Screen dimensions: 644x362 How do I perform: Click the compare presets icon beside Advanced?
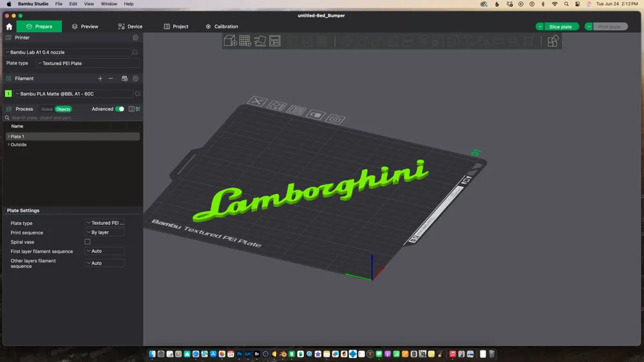click(138, 109)
